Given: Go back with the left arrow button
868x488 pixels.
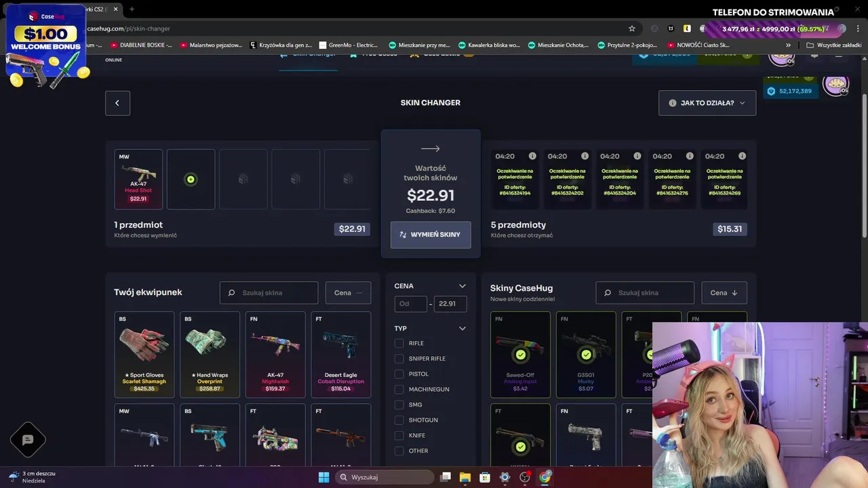Looking at the screenshot, I should click(117, 103).
